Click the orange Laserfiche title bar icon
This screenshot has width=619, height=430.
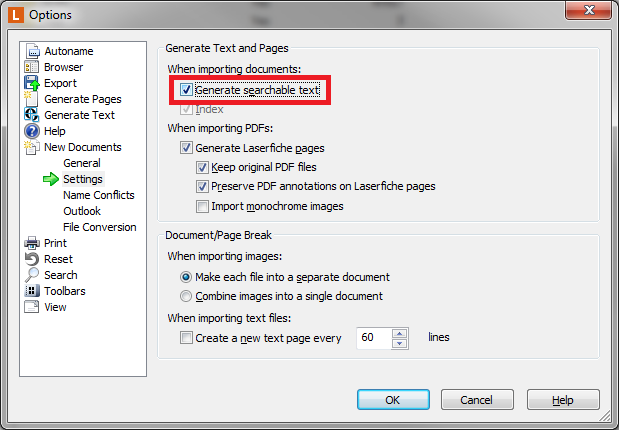pos(16,15)
